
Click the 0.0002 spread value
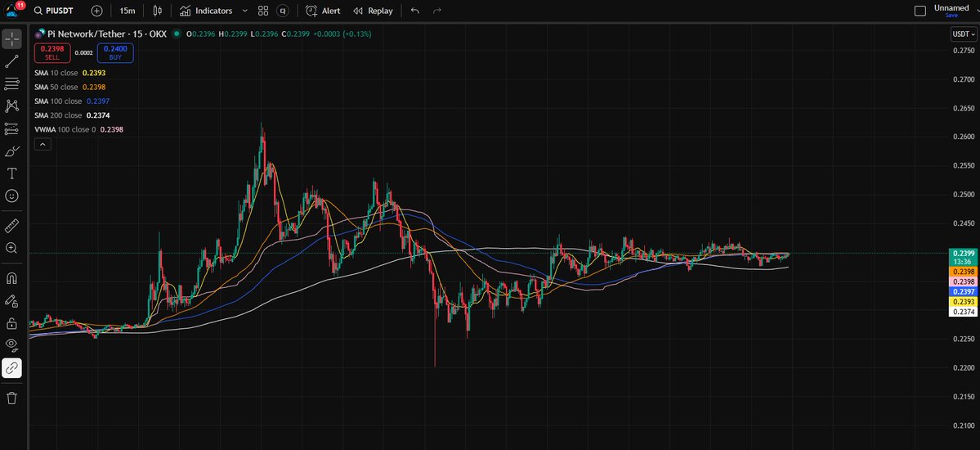(x=83, y=53)
